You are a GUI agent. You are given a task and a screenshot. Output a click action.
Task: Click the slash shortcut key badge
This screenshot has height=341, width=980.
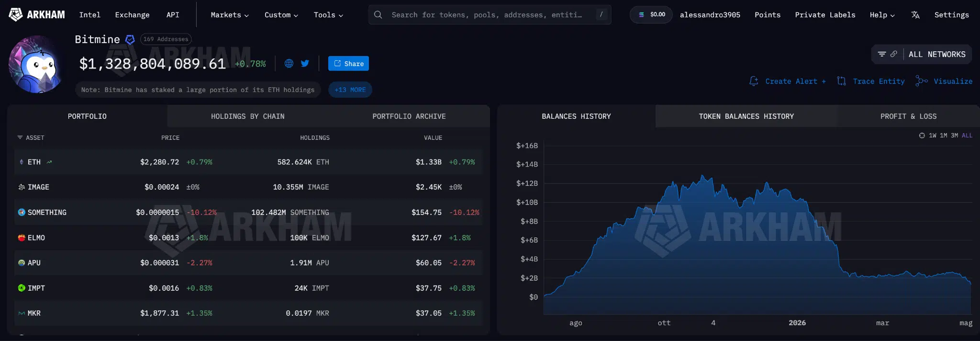(x=601, y=15)
